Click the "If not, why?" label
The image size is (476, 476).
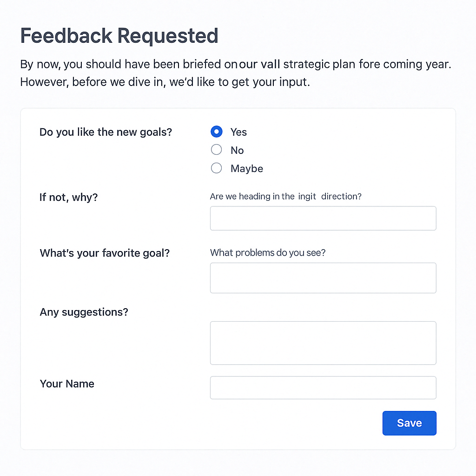point(69,197)
